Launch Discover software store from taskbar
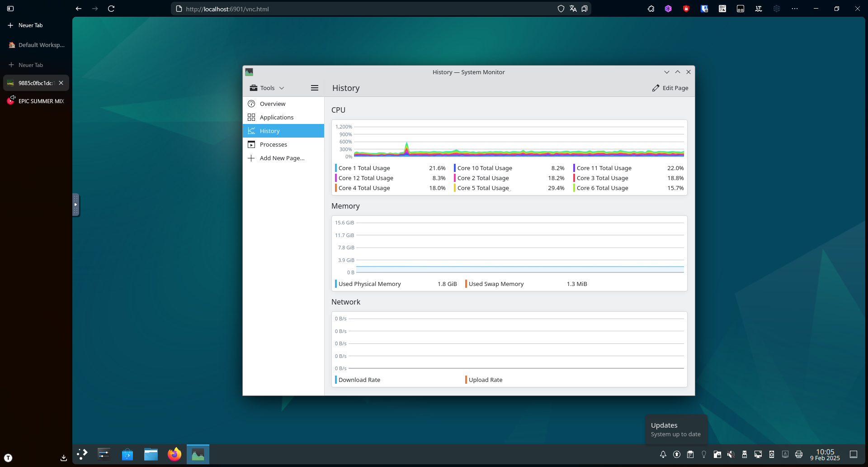Image resolution: width=868 pixels, height=467 pixels. [x=127, y=454]
